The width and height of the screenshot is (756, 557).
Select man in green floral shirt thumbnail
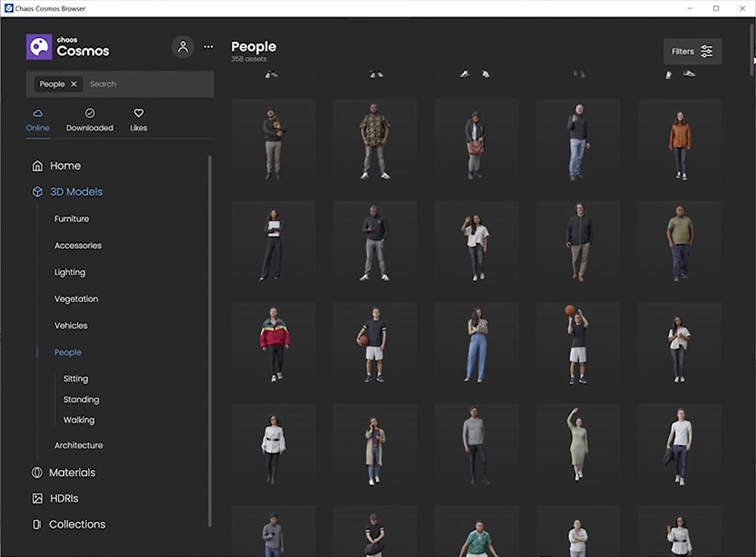(476, 531)
